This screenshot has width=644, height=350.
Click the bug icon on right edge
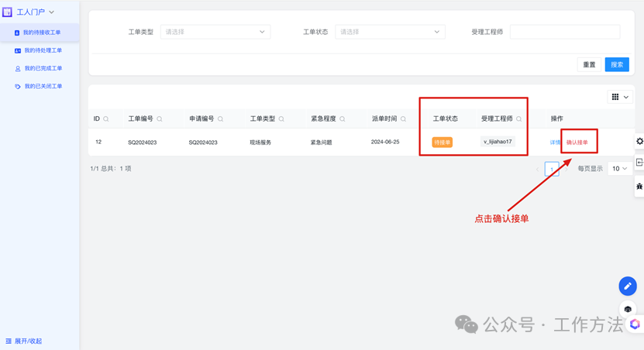click(639, 187)
